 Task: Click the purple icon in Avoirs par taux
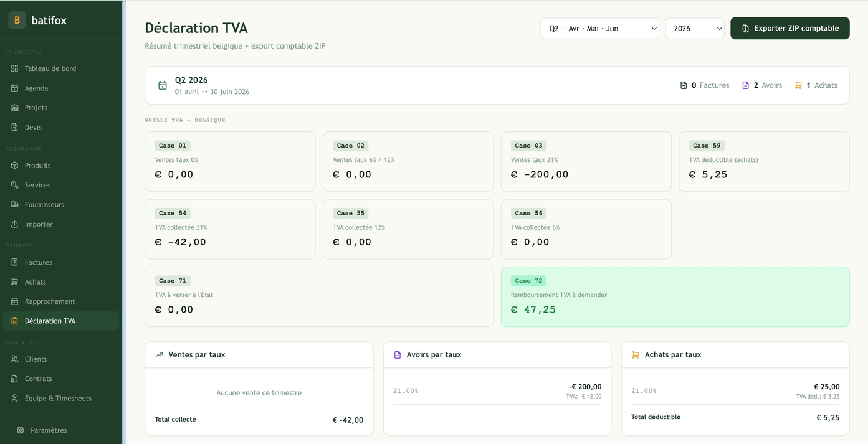tap(398, 355)
